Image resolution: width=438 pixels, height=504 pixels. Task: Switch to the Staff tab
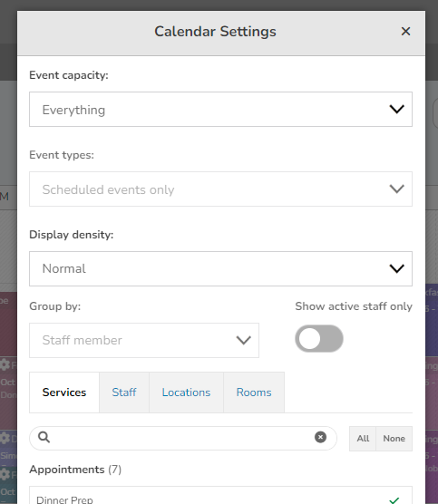[124, 393]
